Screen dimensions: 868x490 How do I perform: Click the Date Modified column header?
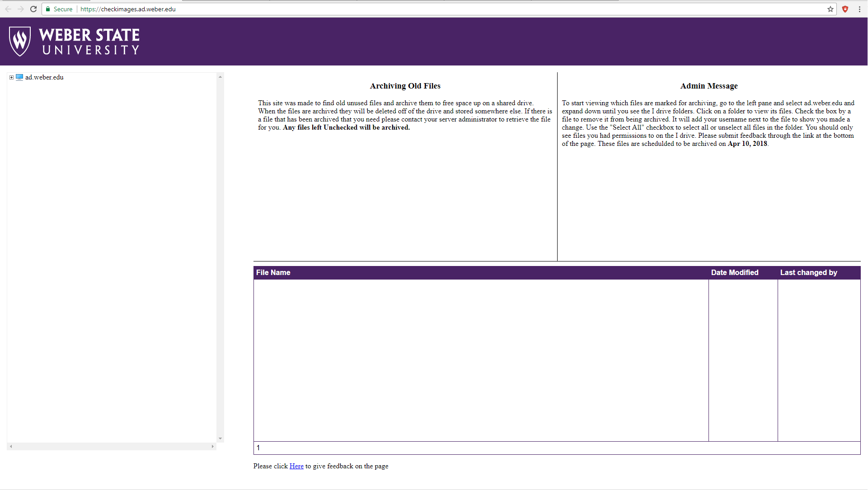point(735,272)
